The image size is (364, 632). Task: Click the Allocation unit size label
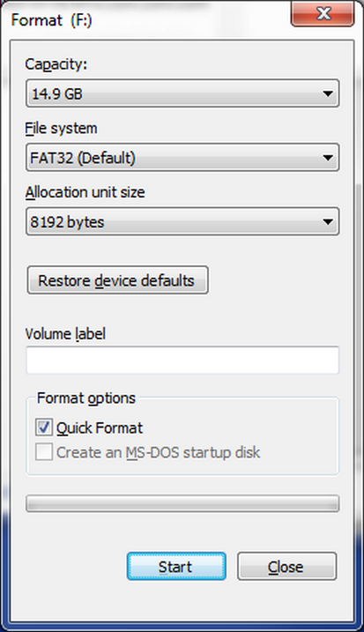85,192
